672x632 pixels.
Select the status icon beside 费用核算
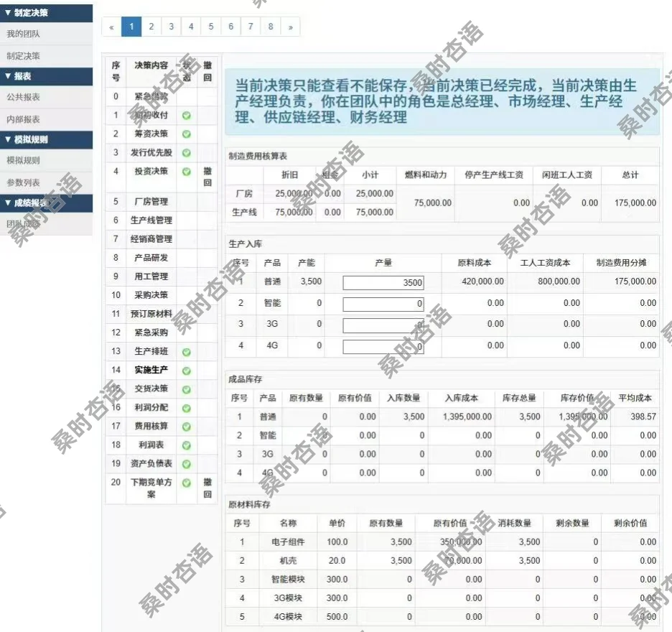[187, 426]
